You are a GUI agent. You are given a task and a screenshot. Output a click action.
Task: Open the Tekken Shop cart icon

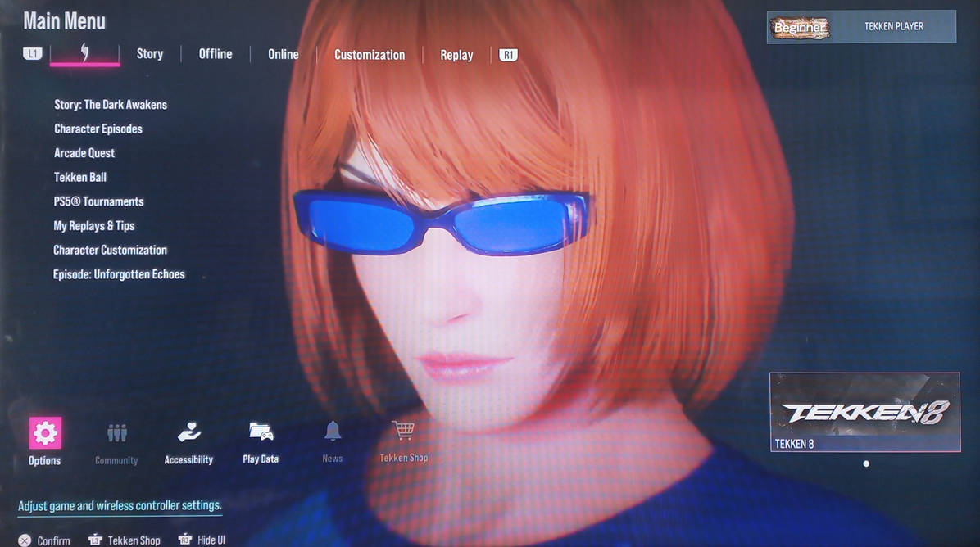coord(404,430)
